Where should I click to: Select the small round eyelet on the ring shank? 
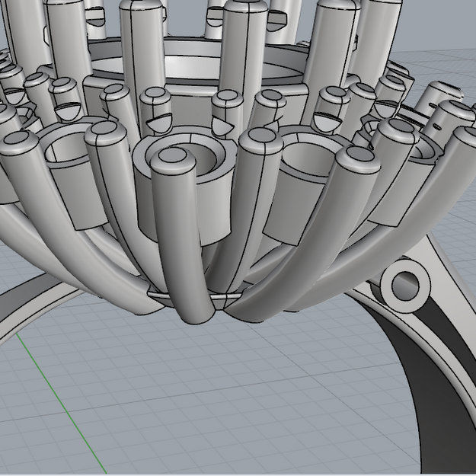point(405,286)
